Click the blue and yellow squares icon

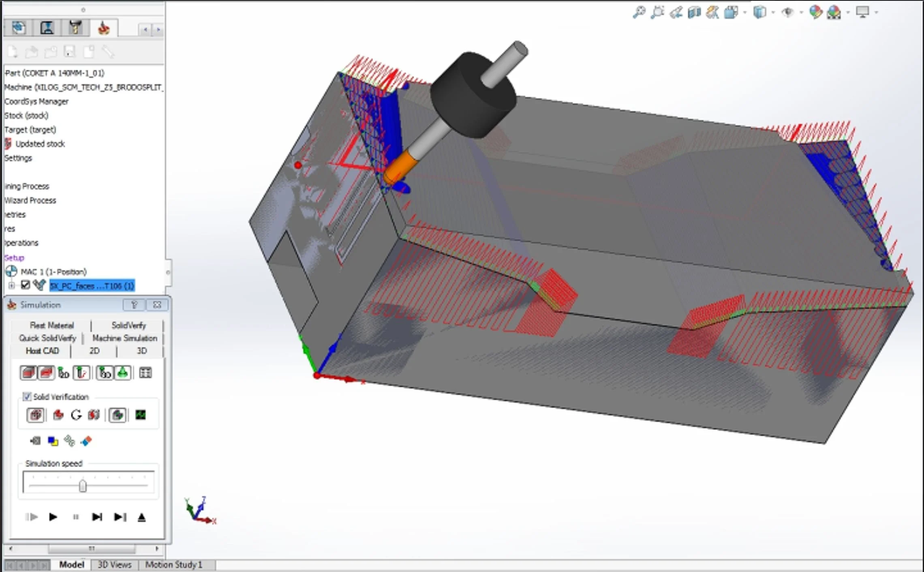tap(53, 441)
